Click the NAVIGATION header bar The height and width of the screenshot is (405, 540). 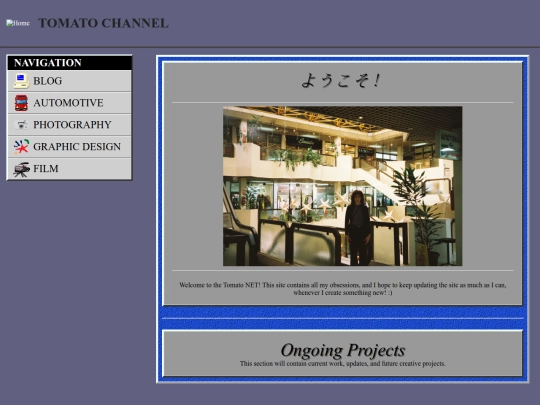coord(70,63)
